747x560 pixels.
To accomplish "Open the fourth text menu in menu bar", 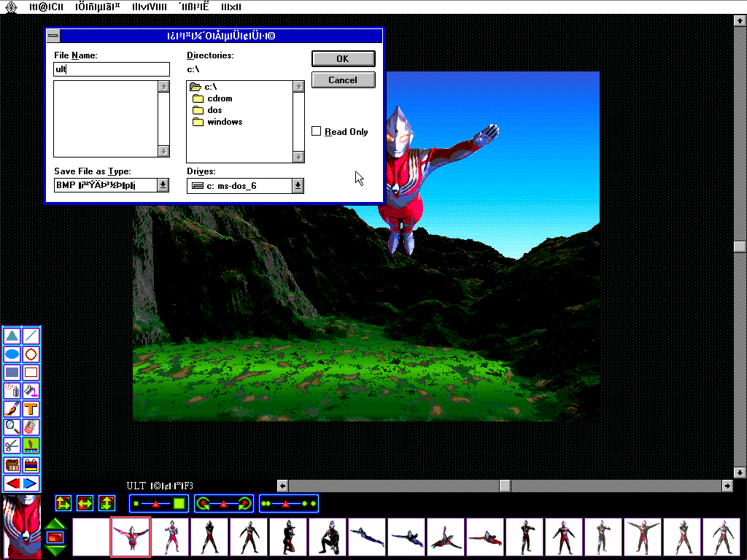I will [193, 7].
